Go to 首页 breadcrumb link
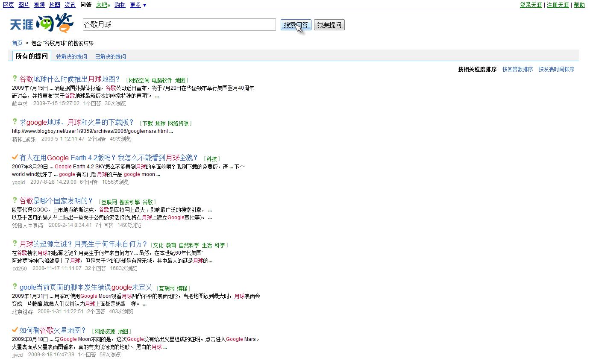The width and height of the screenshot is (590, 364). 17,43
